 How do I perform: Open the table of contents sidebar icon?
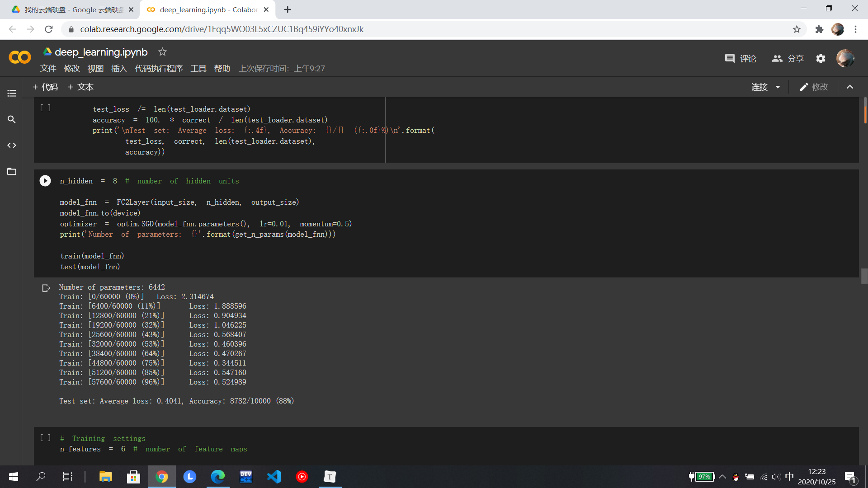(12, 94)
